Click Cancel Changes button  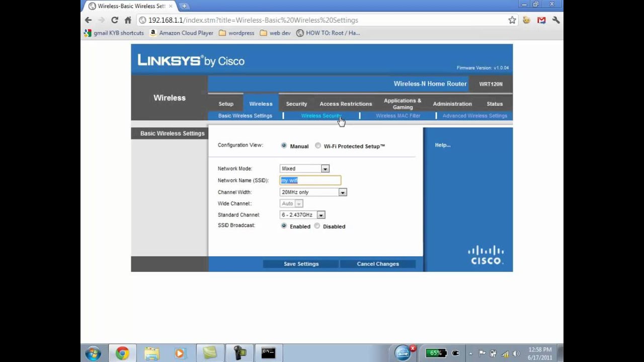pyautogui.click(x=378, y=264)
